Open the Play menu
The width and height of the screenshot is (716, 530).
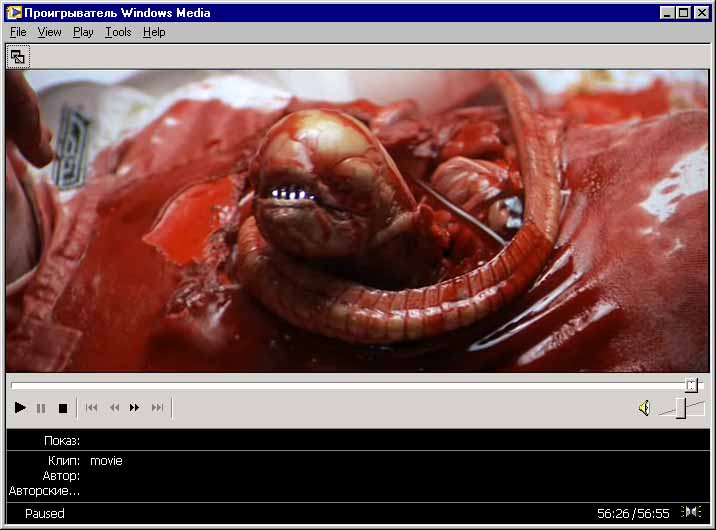[x=83, y=32]
